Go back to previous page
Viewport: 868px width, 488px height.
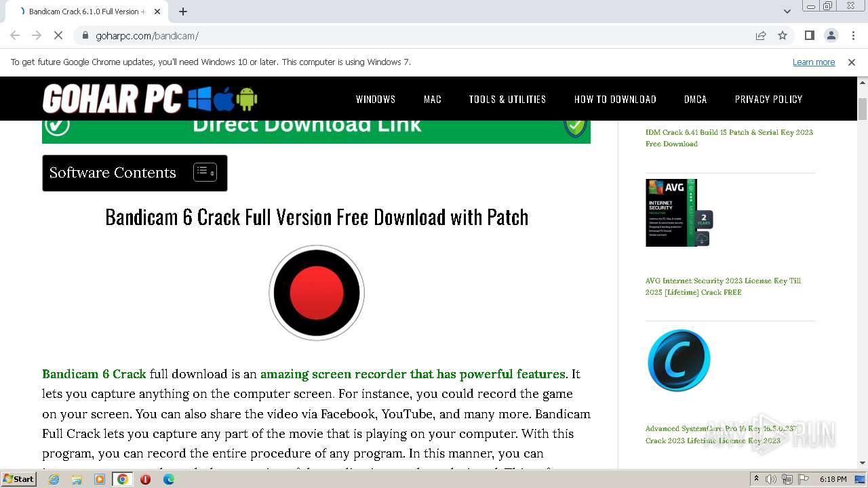(x=15, y=35)
